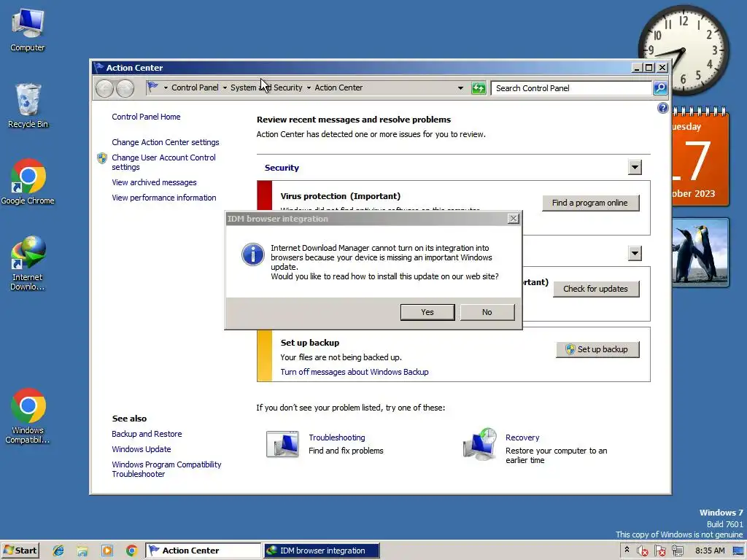Screen dimensions: 747x560
Task: Launch Internet Explorer from the taskbar
Action: click(x=58, y=551)
